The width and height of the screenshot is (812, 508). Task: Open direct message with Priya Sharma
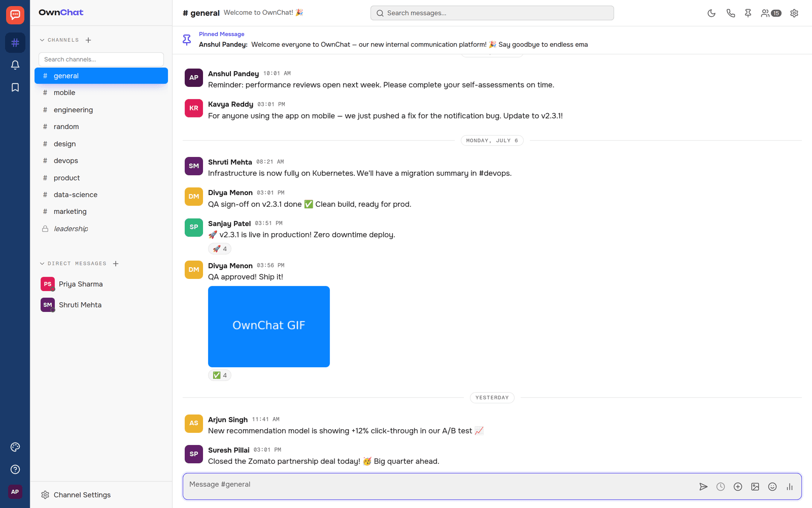click(x=101, y=284)
